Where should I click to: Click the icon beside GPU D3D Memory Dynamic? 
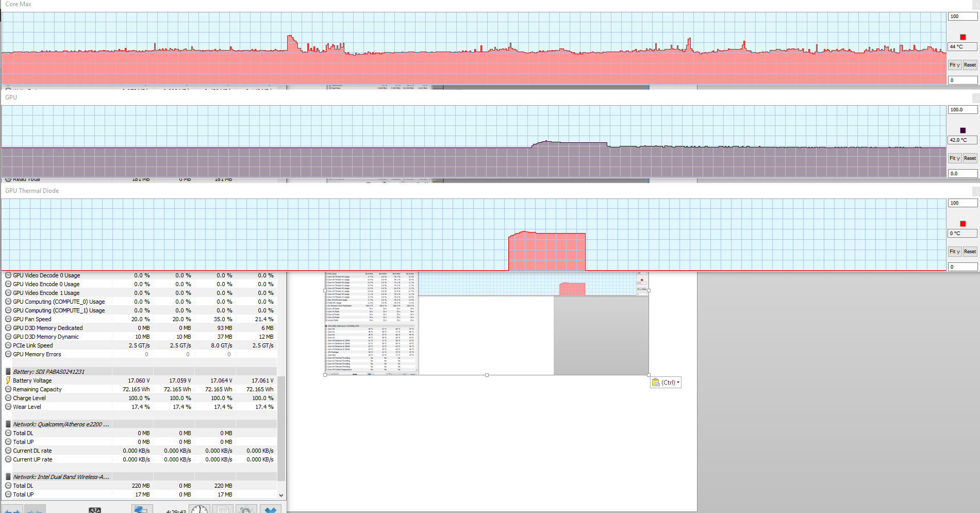coord(8,337)
